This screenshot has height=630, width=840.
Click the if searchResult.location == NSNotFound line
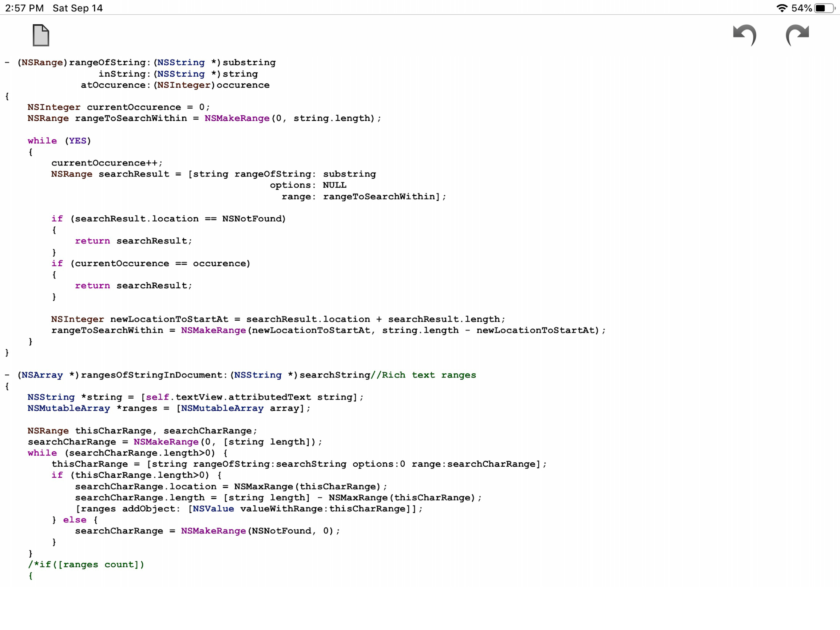click(x=168, y=218)
